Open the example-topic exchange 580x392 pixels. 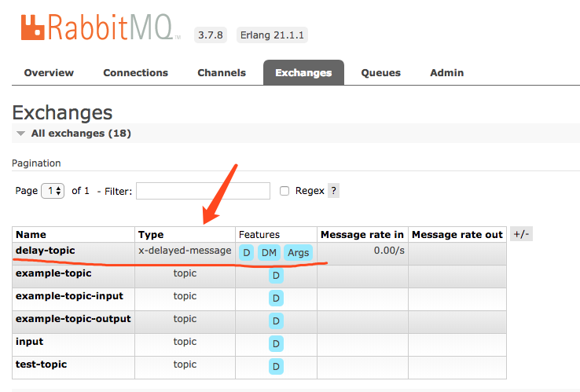pyautogui.click(x=53, y=273)
